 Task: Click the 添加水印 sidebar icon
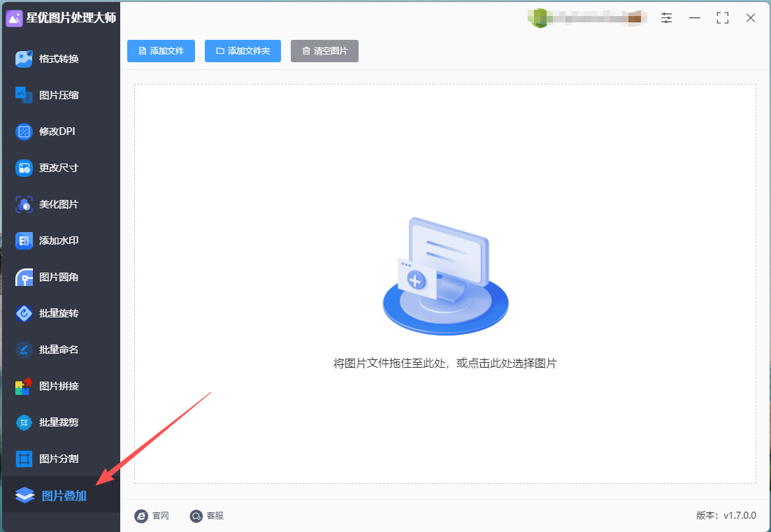pos(24,241)
